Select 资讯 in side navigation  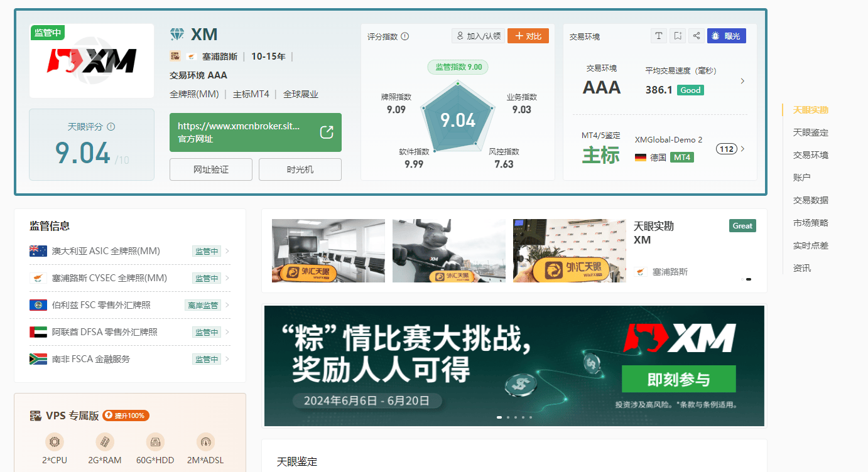[x=802, y=268]
